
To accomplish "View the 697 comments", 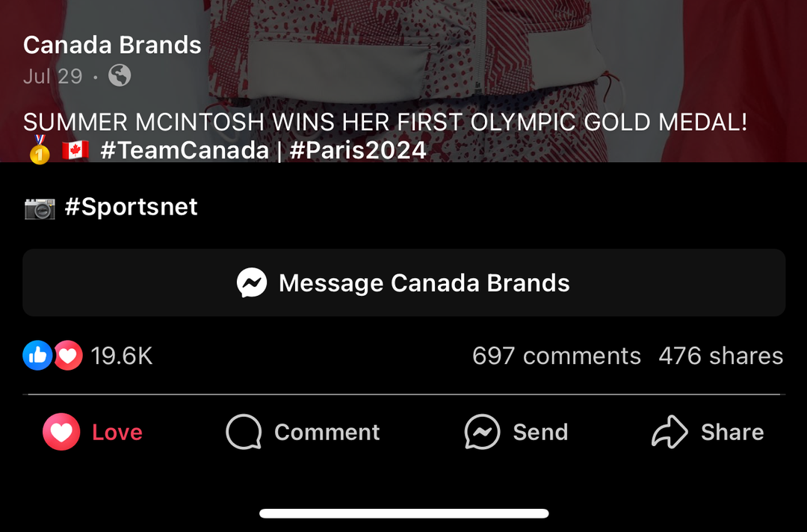I will pyautogui.click(x=556, y=356).
